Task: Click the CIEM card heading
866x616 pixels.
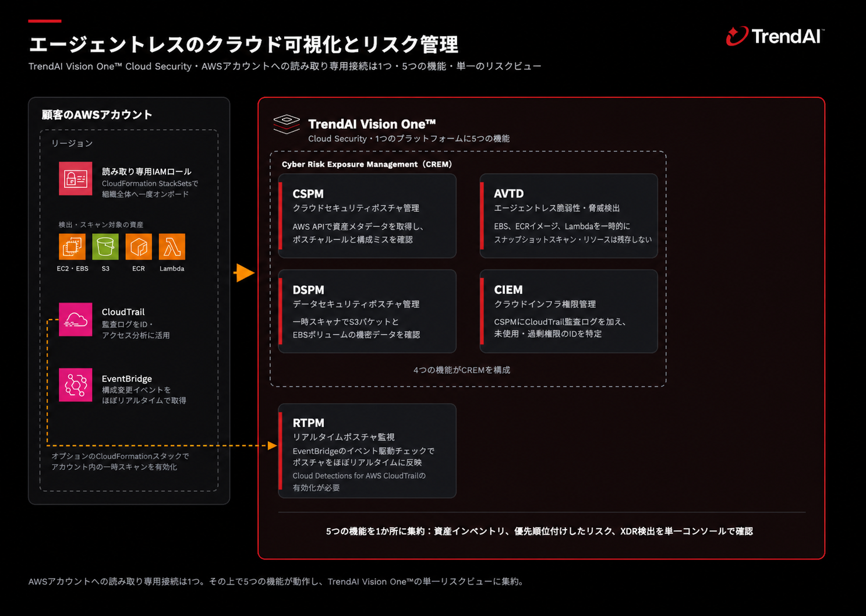Action: click(x=508, y=290)
